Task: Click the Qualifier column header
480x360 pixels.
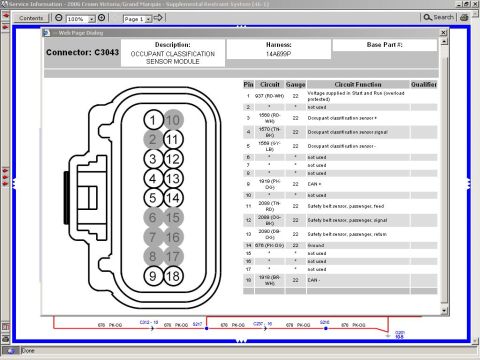Action: 424,84
